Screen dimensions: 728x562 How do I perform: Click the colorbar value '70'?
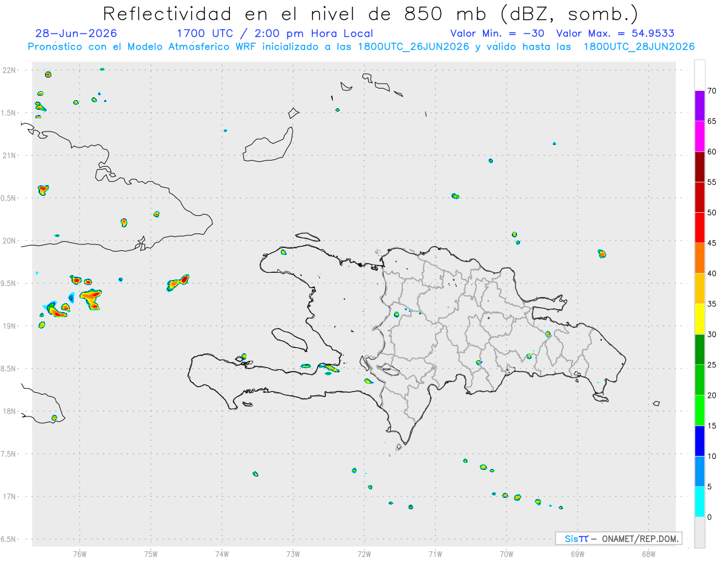point(712,91)
